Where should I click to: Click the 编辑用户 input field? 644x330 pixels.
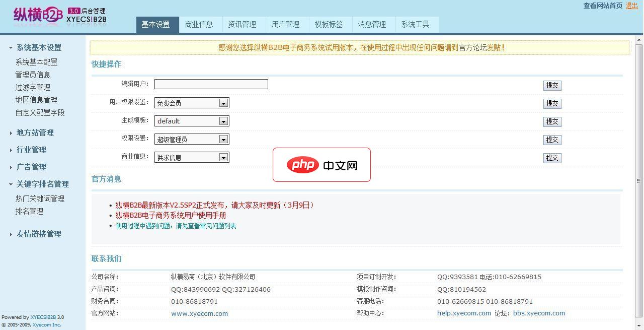211,84
